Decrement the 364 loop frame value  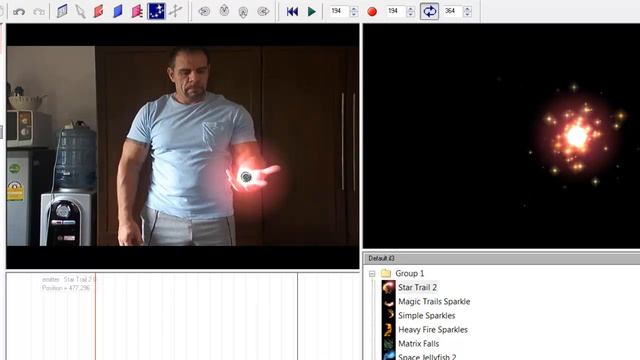(467, 14)
